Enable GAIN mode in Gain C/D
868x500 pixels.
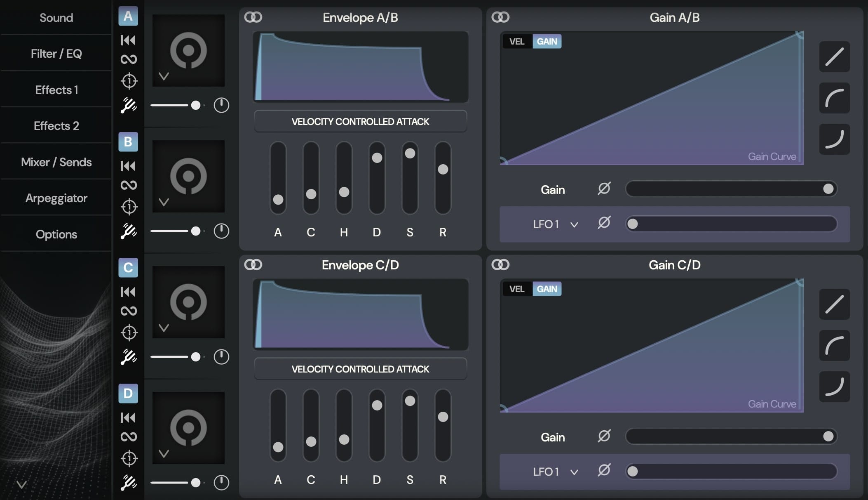click(547, 289)
